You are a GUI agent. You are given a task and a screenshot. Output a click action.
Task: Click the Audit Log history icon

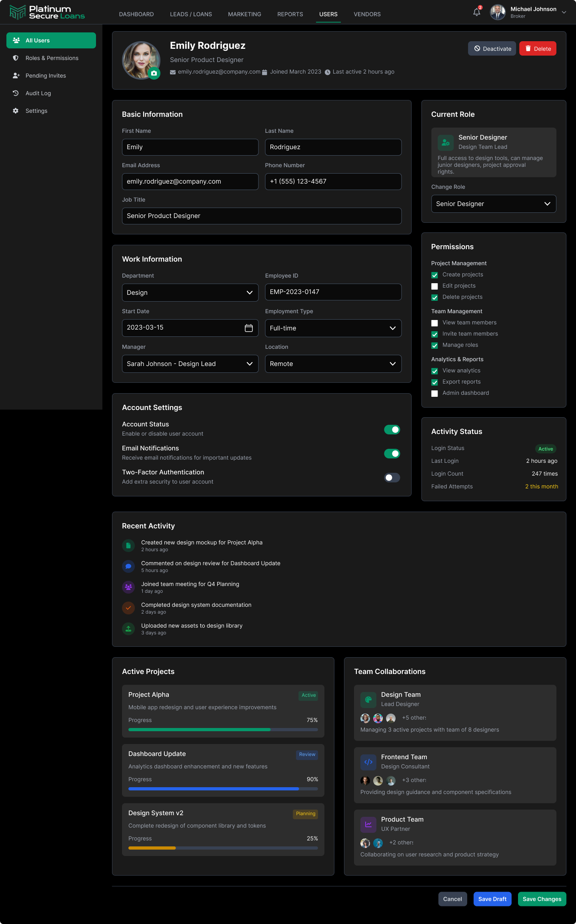(16, 93)
